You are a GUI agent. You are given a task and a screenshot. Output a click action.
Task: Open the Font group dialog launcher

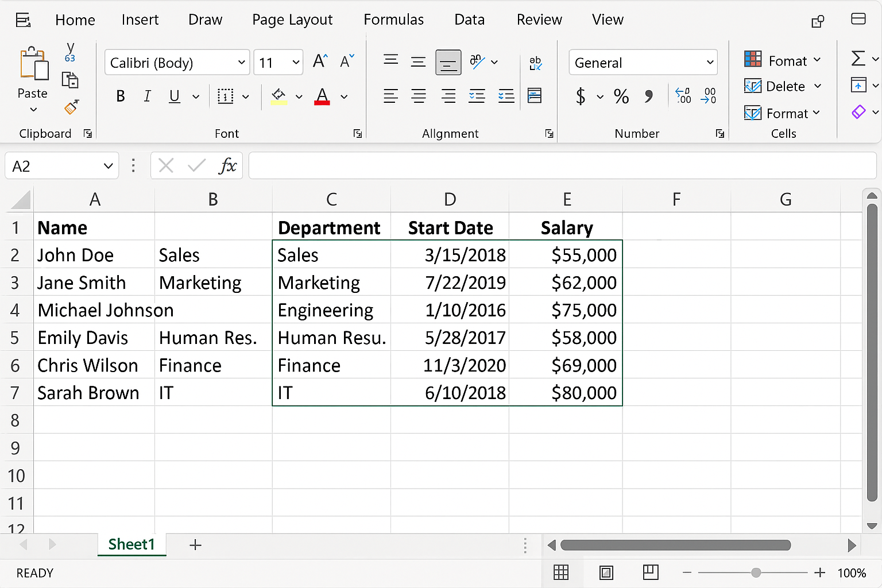pyautogui.click(x=358, y=134)
